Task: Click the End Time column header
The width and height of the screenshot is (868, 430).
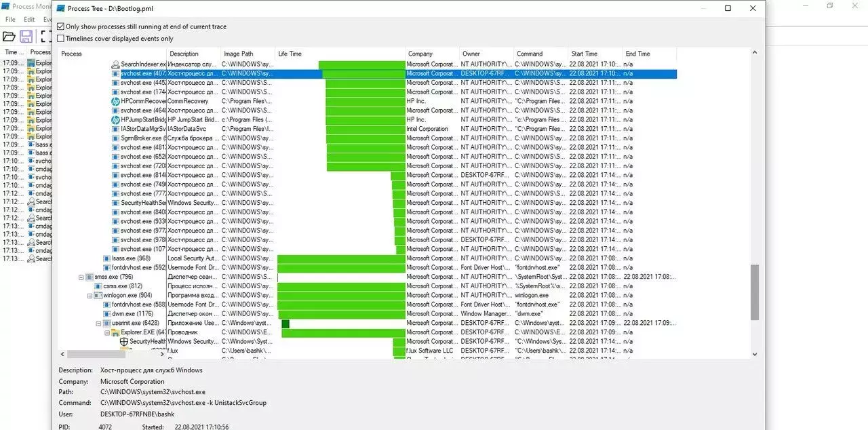Action: tap(650, 54)
